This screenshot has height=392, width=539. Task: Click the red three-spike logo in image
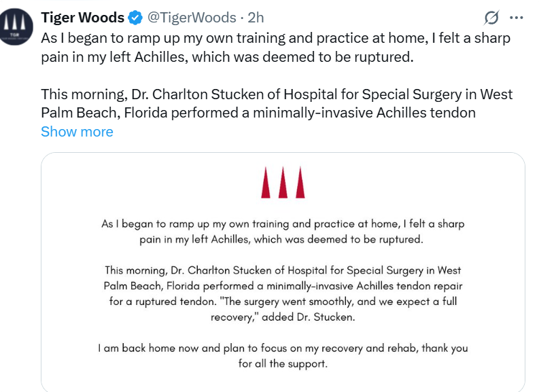283,182
